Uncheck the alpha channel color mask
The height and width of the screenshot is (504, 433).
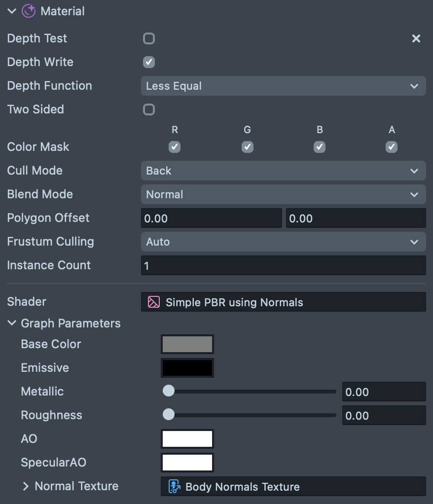pyautogui.click(x=392, y=147)
